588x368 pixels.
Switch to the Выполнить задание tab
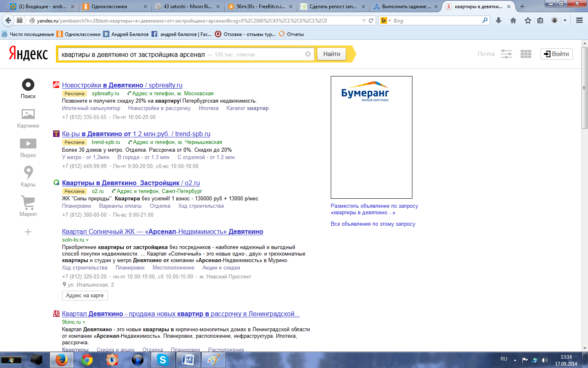(406, 7)
